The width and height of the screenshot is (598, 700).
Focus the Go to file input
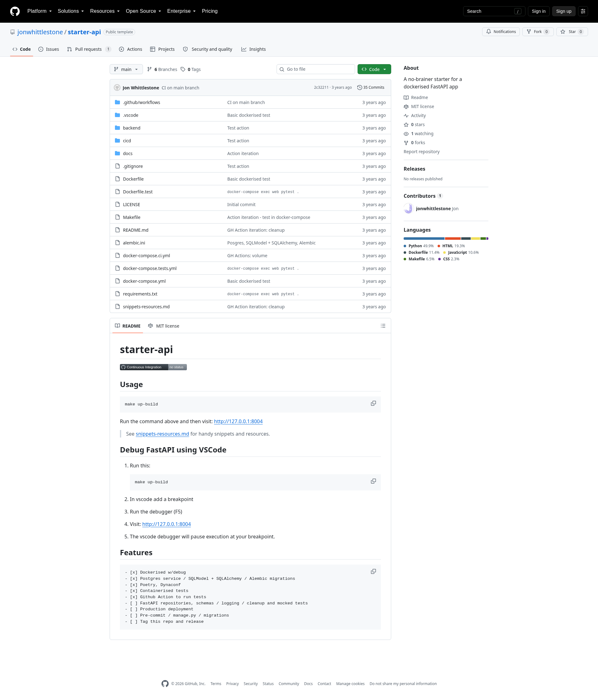click(316, 69)
